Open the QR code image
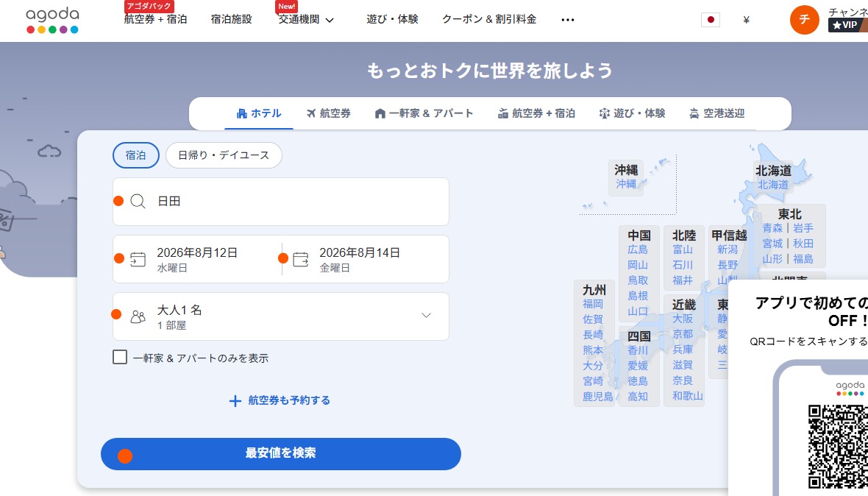The image size is (868, 496). point(838,447)
